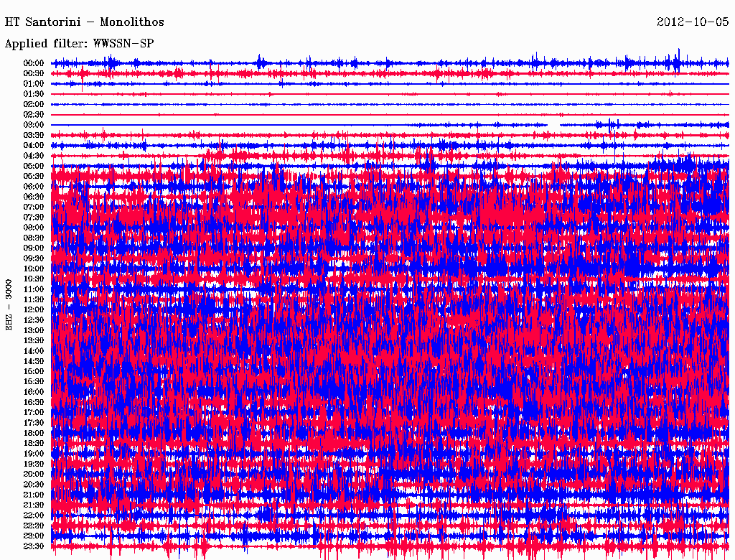Screen dimensions: 735x560
Task: Click the 16:00 time label
Action: tap(34, 392)
